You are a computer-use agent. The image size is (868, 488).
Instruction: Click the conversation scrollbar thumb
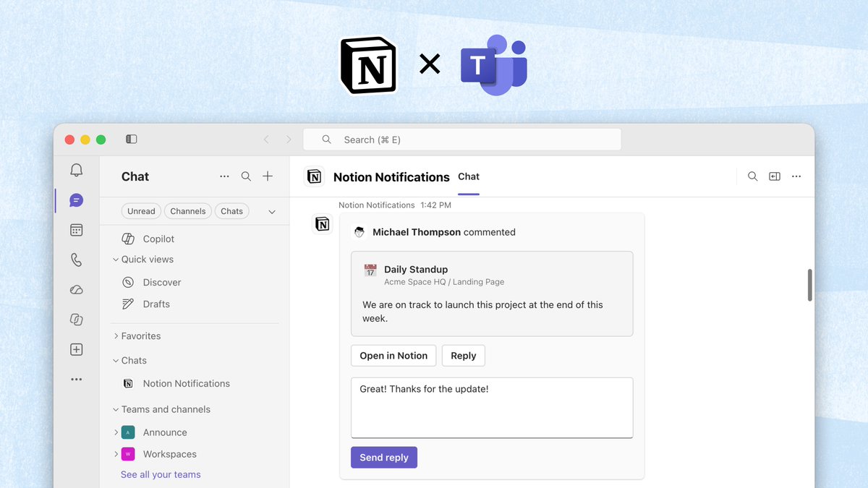tap(809, 285)
